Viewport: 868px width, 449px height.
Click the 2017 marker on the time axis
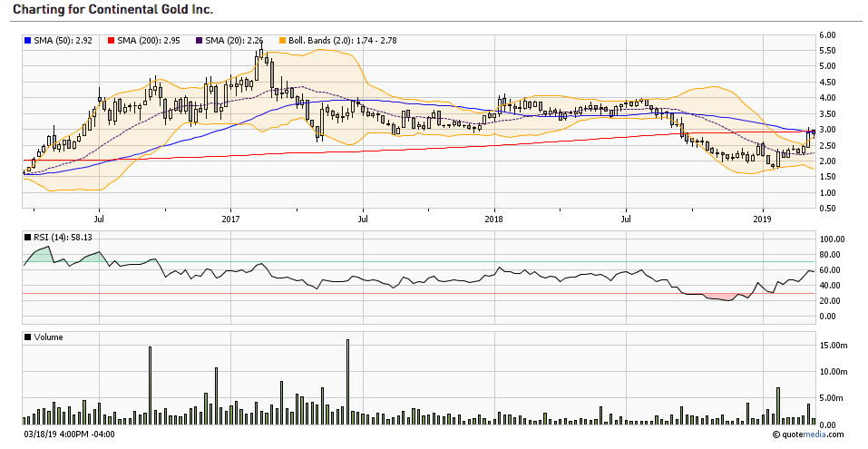tap(230, 219)
